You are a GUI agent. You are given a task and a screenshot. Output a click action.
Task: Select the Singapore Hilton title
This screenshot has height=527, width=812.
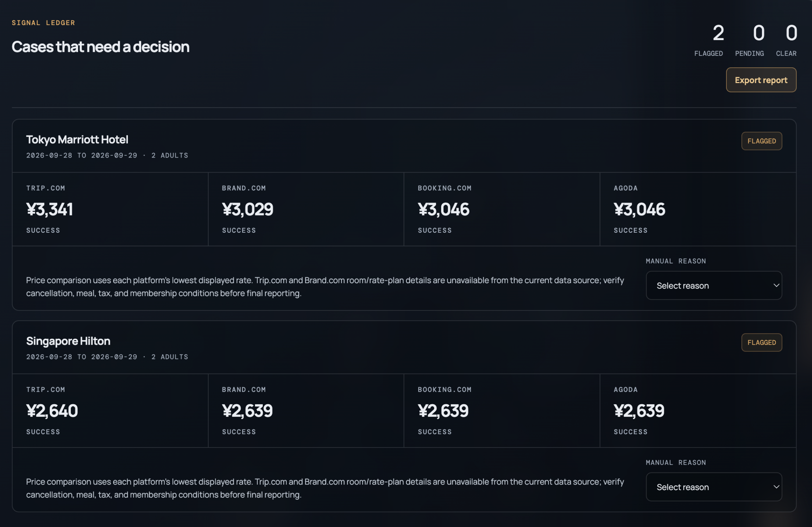click(68, 341)
